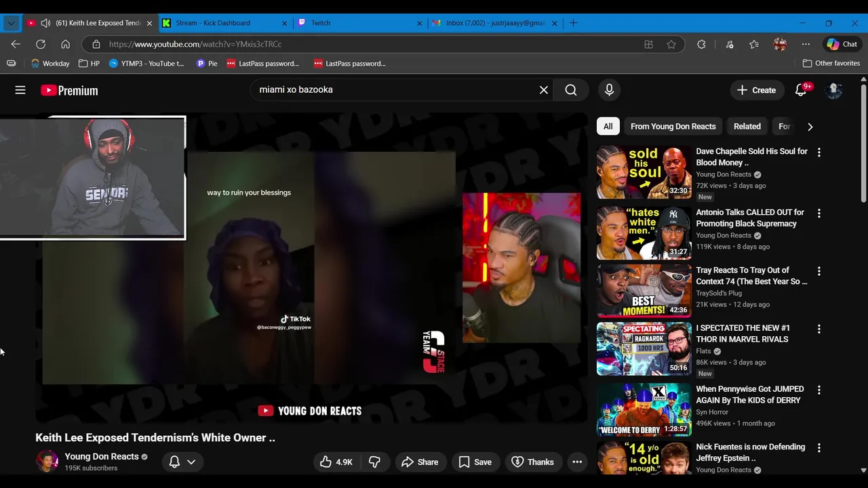Open the TraySoProlific's Plug channel name
868x488 pixels.
pyautogui.click(x=719, y=293)
